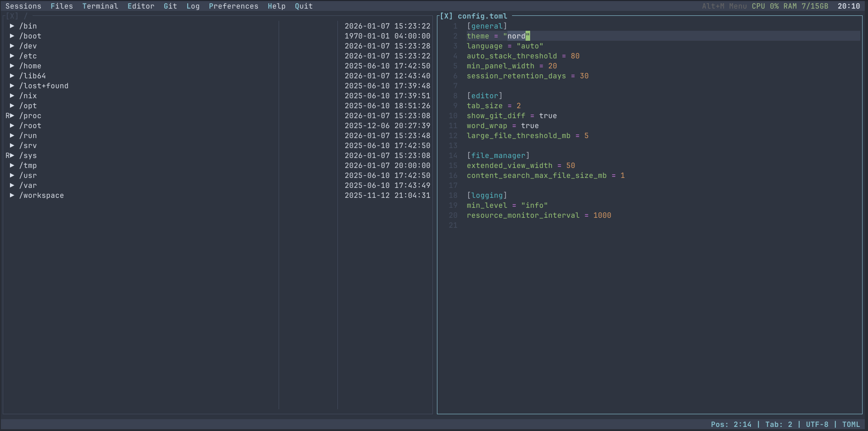Close the config.toml editor panel
This screenshot has height=431, width=868.
(x=446, y=16)
